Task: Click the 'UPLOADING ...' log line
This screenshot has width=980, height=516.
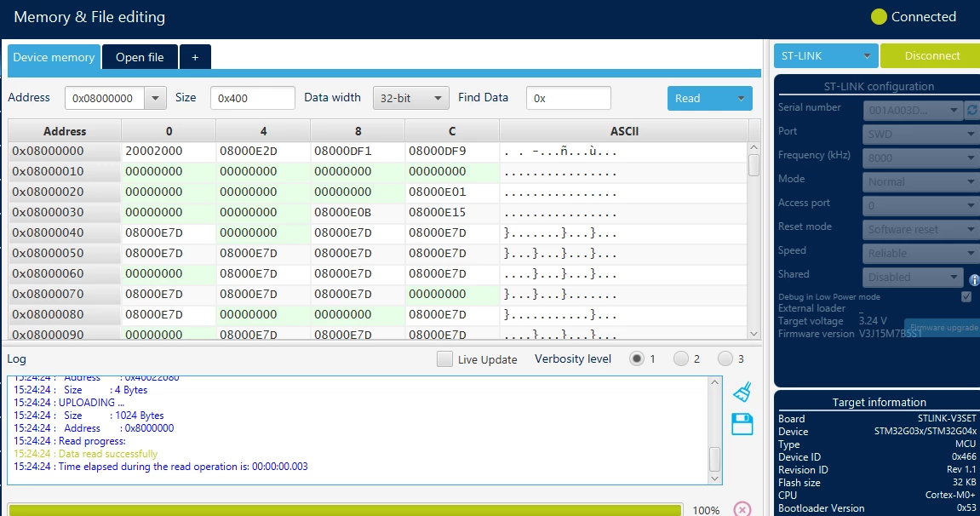Action: pyautogui.click(x=69, y=403)
